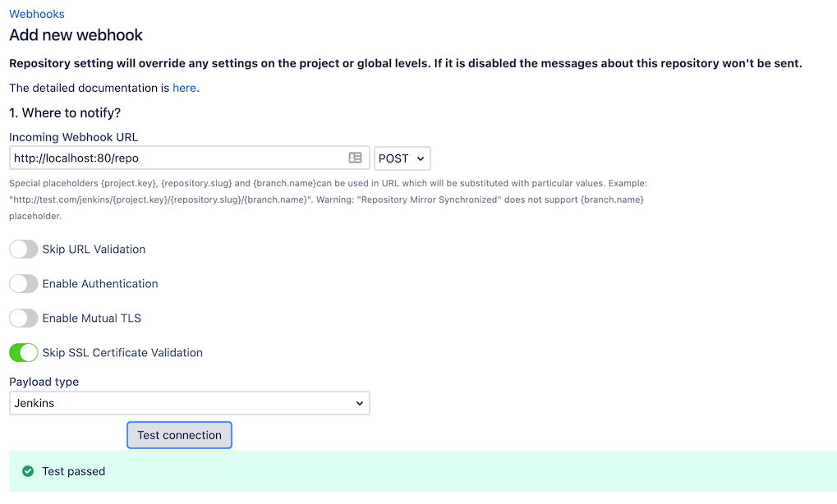This screenshot has width=837, height=504.
Task: Disable Skip SSL Certificate Validation toggle
Action: 24,353
